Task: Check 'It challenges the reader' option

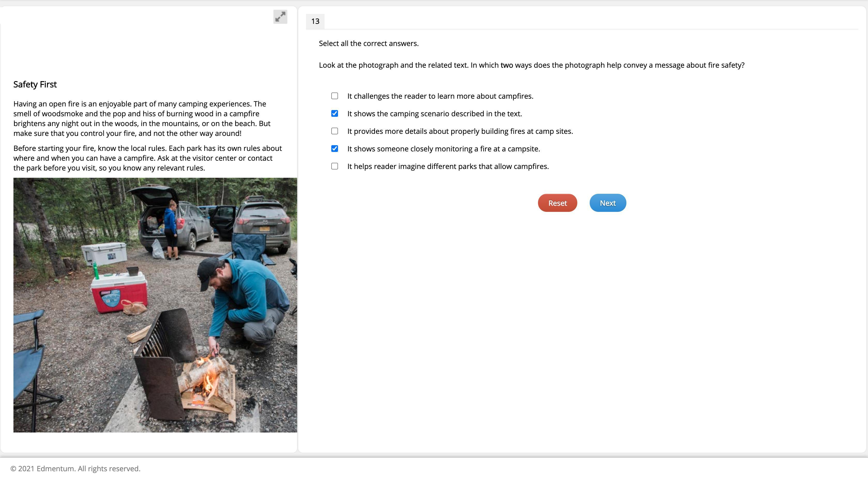Action: pyautogui.click(x=334, y=96)
